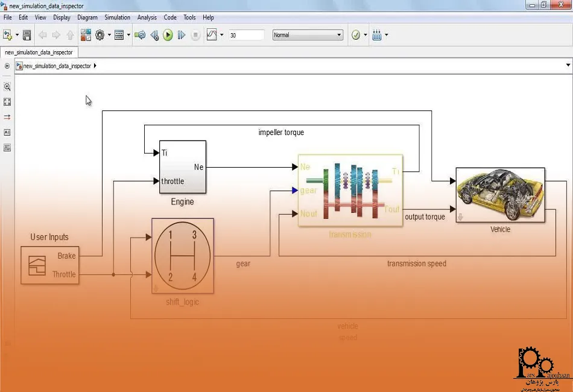Save the model using the save icon
The height and width of the screenshot is (392, 573).
[26, 35]
